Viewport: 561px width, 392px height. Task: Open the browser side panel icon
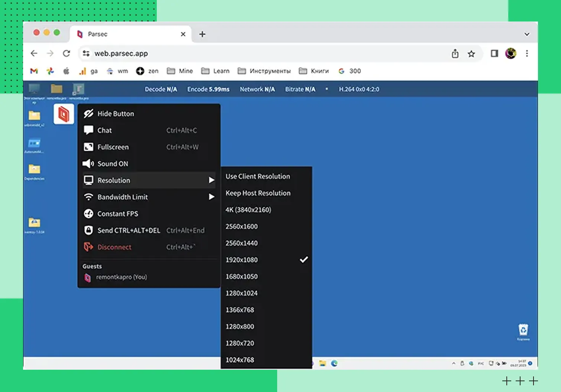tap(494, 53)
